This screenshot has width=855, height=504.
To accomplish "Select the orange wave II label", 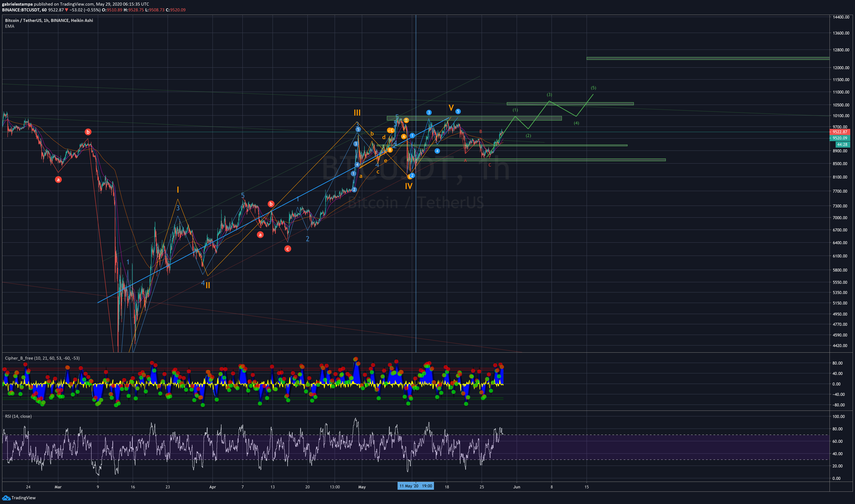I will point(208,285).
